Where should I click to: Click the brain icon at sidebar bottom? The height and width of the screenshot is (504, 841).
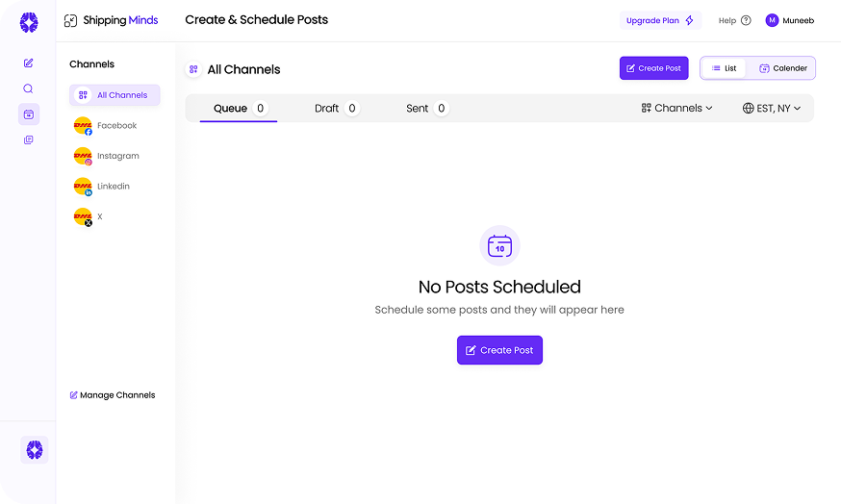[x=35, y=449]
